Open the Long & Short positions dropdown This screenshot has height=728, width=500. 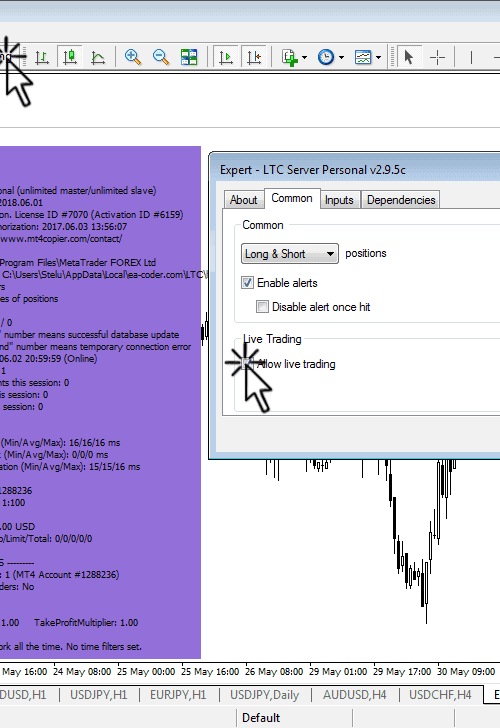tap(290, 254)
